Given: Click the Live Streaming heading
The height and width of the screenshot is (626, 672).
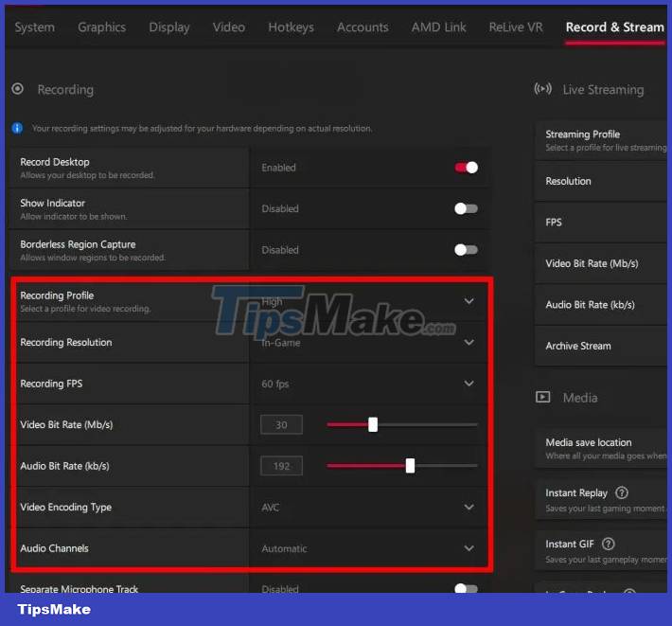Looking at the screenshot, I should 603,90.
